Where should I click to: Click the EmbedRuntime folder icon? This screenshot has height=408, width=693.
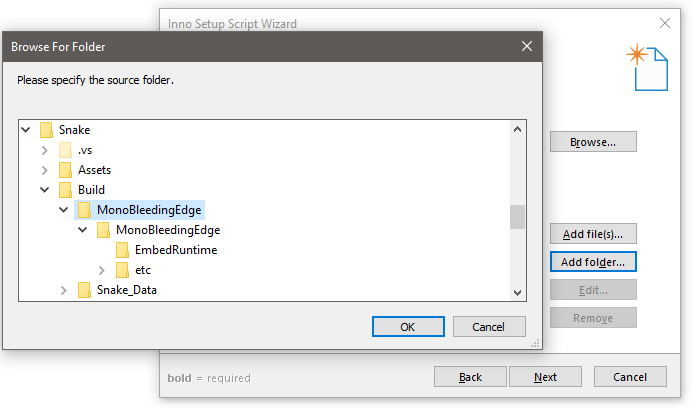pyautogui.click(x=122, y=250)
